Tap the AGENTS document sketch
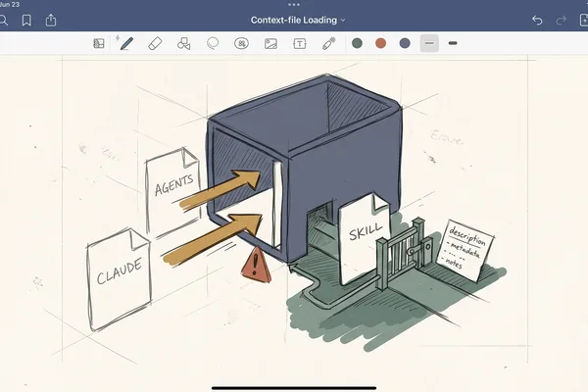The image size is (588, 392). coord(172,192)
